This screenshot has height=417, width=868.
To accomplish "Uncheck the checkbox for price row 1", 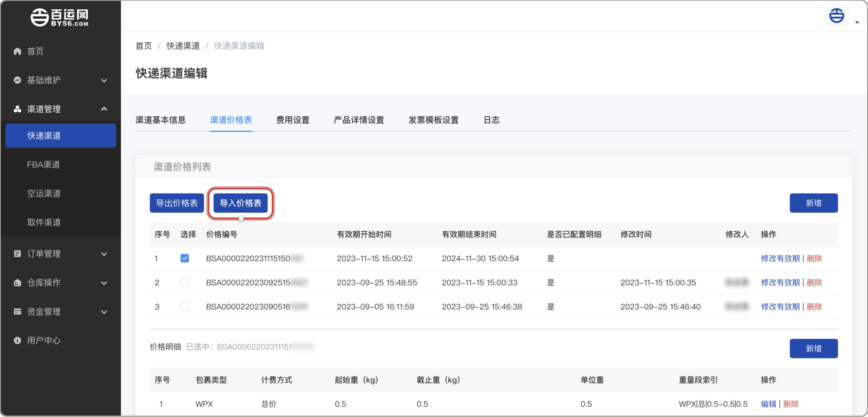I will click(185, 258).
